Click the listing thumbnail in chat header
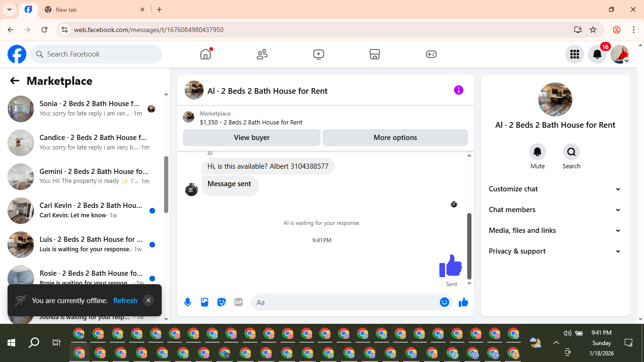Image resolution: width=644 pixels, height=362 pixels. click(x=194, y=90)
